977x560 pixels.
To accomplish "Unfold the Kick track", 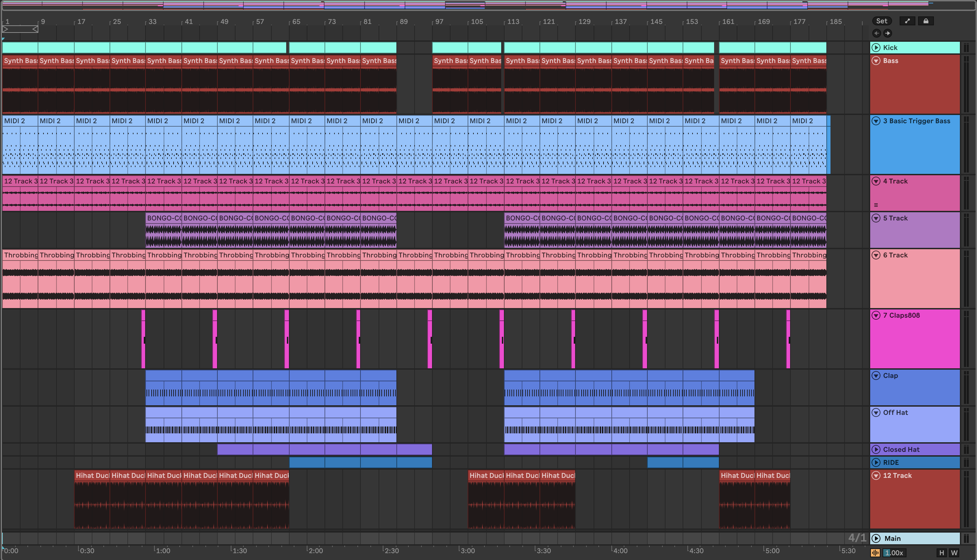I will tap(876, 48).
